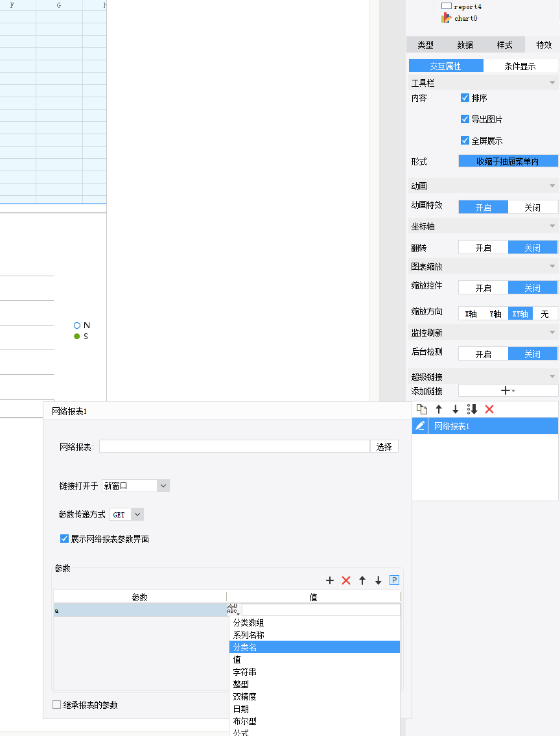Toggle the 排序 checkbox
The width and height of the screenshot is (560, 736).
click(465, 98)
